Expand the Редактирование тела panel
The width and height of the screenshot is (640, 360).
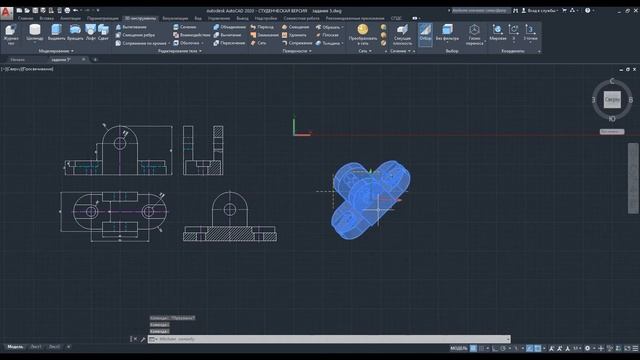click(180, 51)
